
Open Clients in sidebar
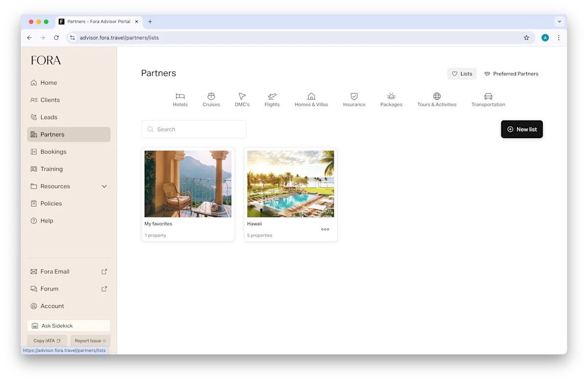[69, 100]
